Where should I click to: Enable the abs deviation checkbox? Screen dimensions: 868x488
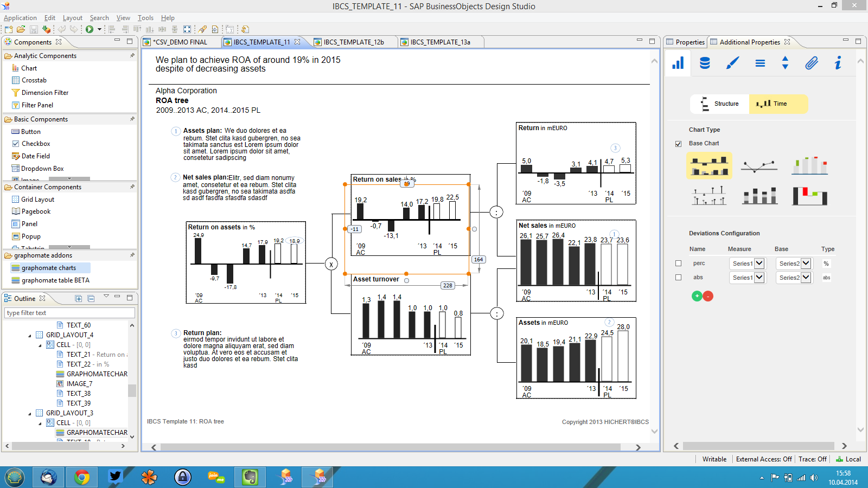pos(678,278)
